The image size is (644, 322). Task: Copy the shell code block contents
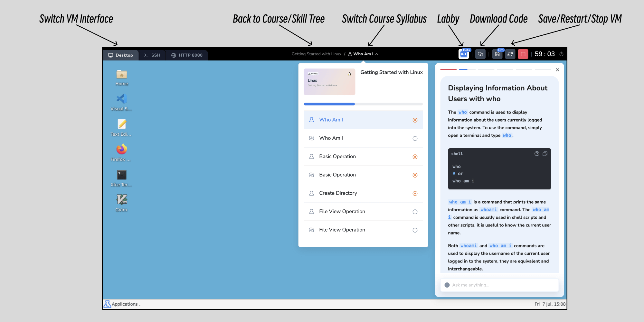(x=545, y=154)
